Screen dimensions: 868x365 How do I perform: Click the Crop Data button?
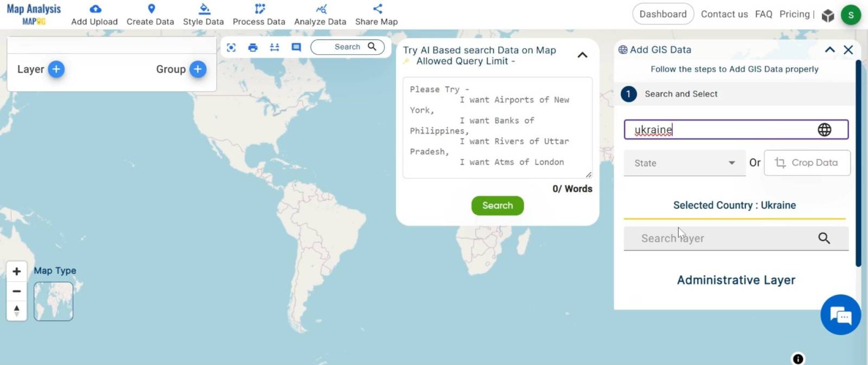[x=807, y=163]
